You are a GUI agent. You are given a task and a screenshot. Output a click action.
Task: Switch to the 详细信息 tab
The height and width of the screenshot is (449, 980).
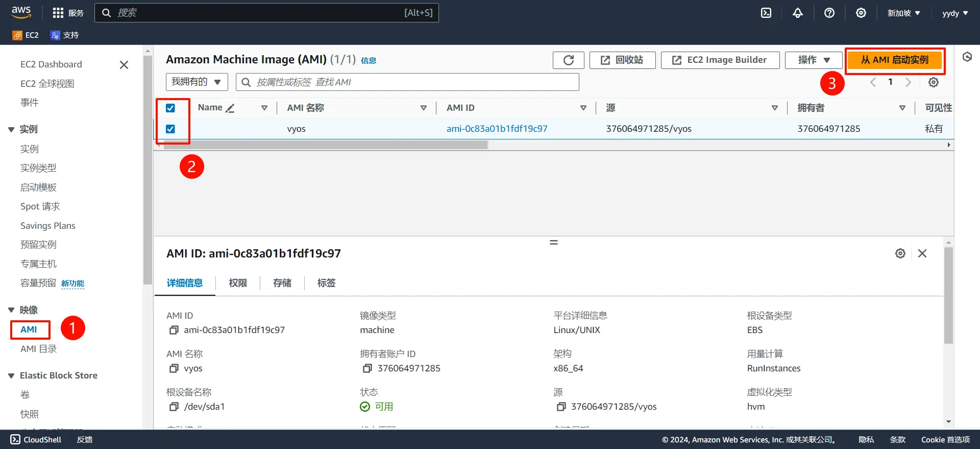[x=185, y=283]
